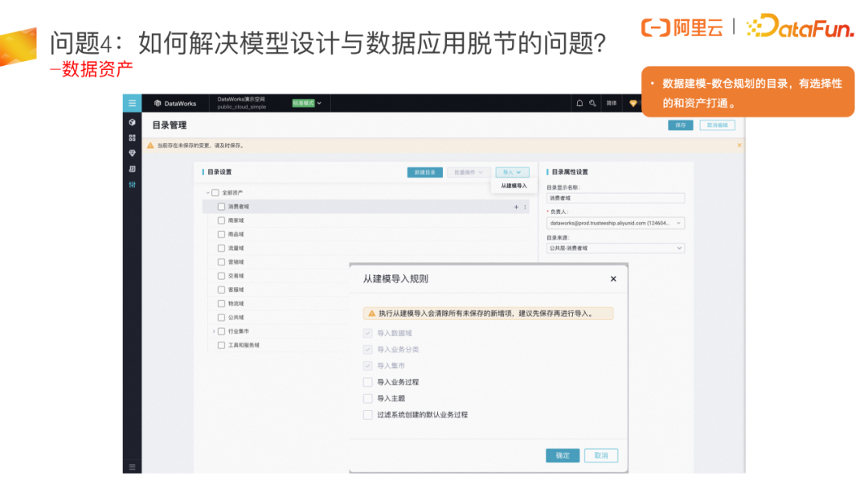Select 从建模导入 from the import menu
The image size is (868, 489).
(x=514, y=186)
